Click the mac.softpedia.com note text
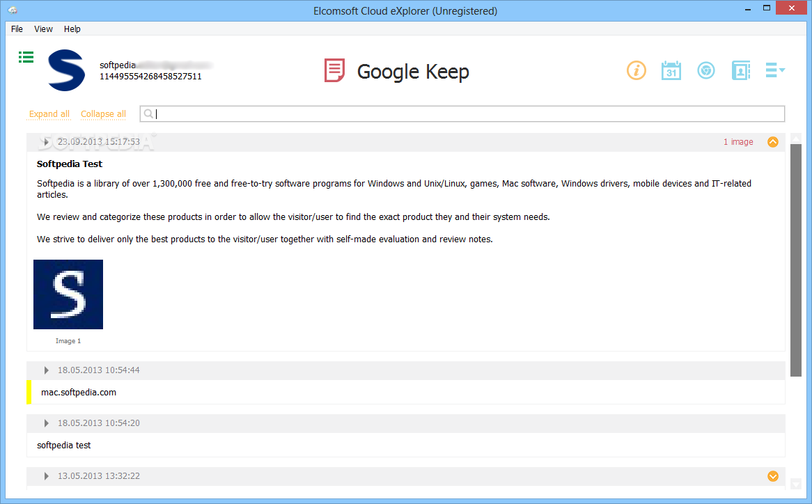Screen dimensions: 812x504 tap(79, 392)
